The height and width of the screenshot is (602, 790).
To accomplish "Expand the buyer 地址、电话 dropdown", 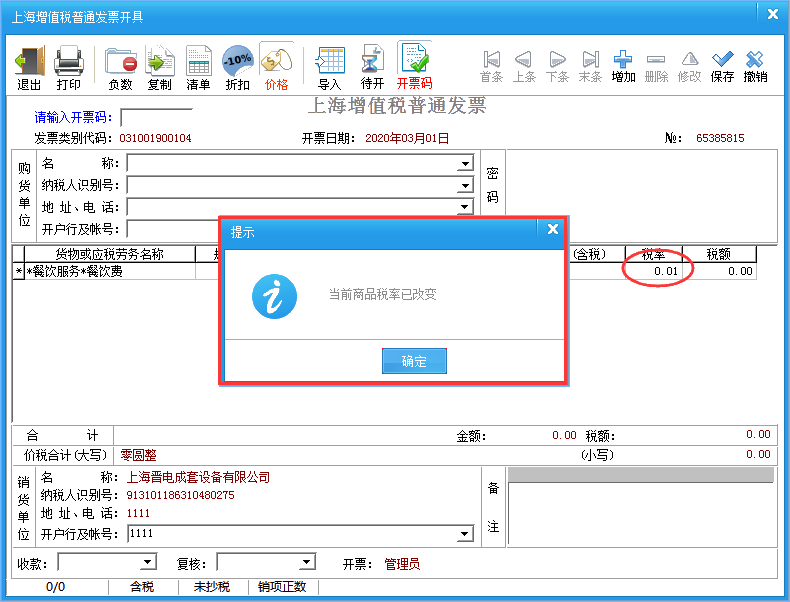I will (x=466, y=207).
